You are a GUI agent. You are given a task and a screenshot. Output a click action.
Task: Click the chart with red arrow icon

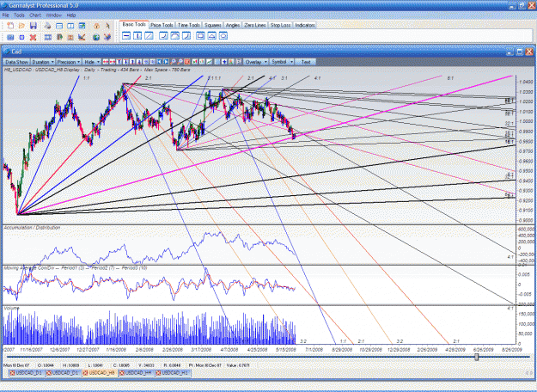(82, 37)
